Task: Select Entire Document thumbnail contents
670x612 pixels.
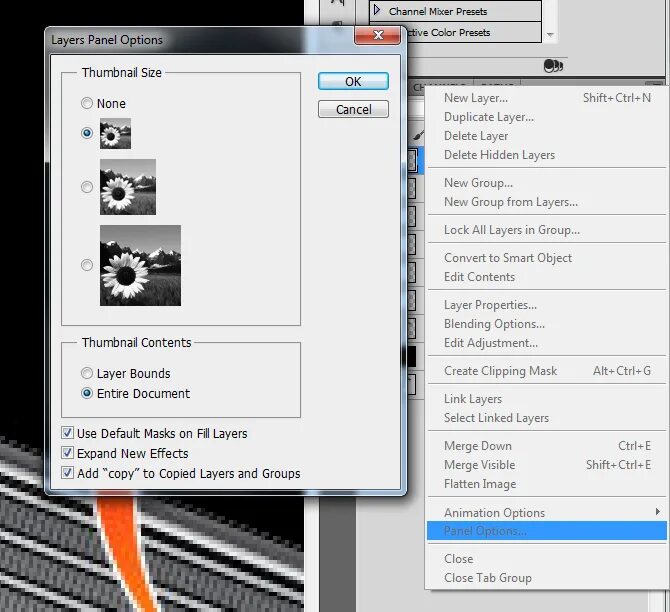Action: point(87,393)
